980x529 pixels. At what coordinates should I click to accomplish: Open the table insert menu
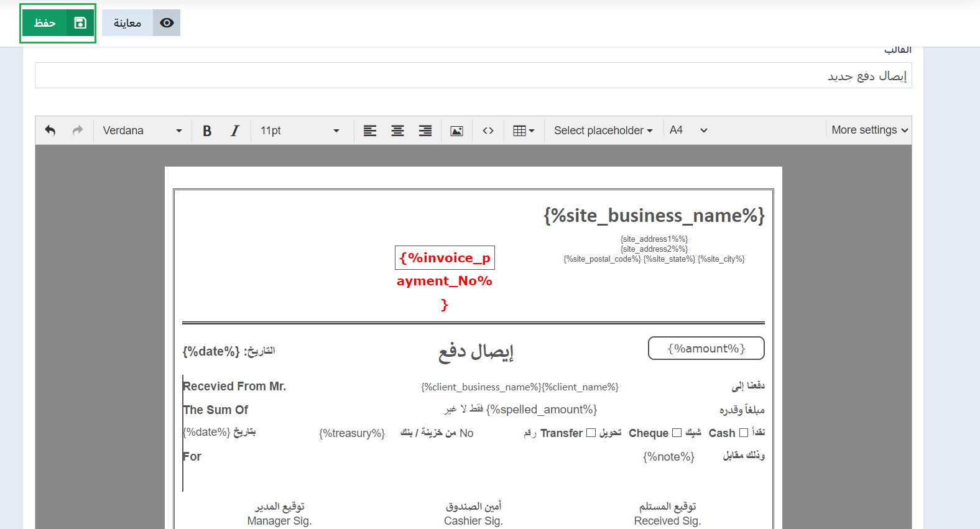pos(524,131)
